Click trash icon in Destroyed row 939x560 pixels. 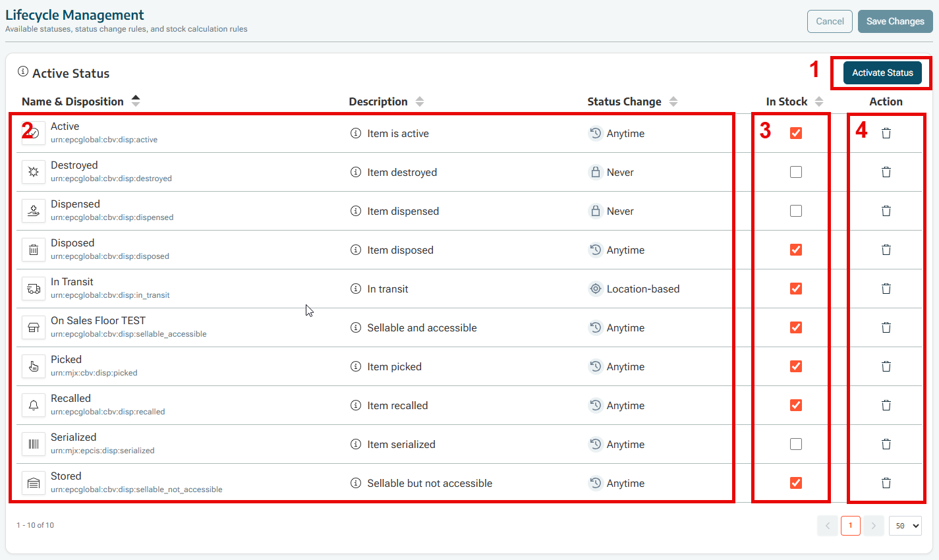click(886, 172)
